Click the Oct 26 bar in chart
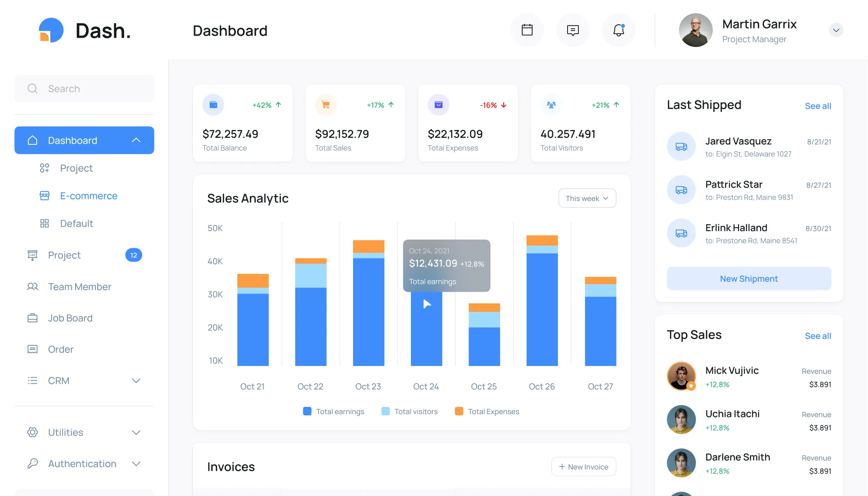The height and width of the screenshot is (496, 868). tap(542, 301)
